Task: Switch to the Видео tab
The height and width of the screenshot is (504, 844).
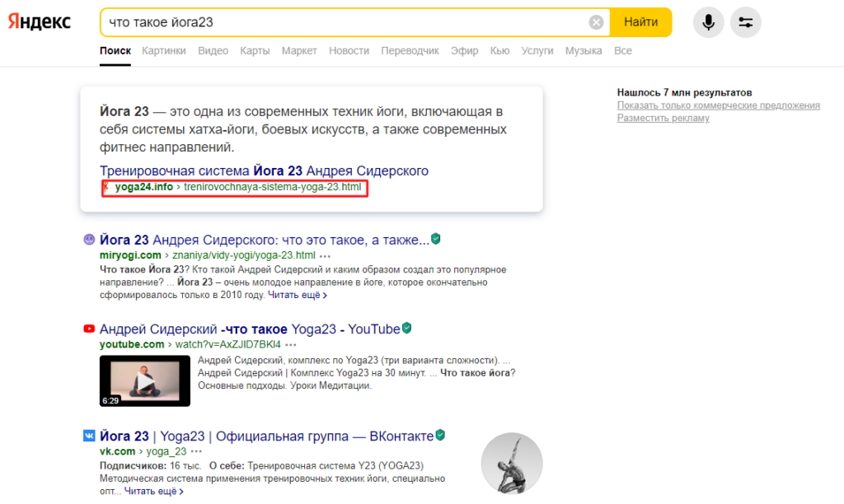Action: click(213, 50)
